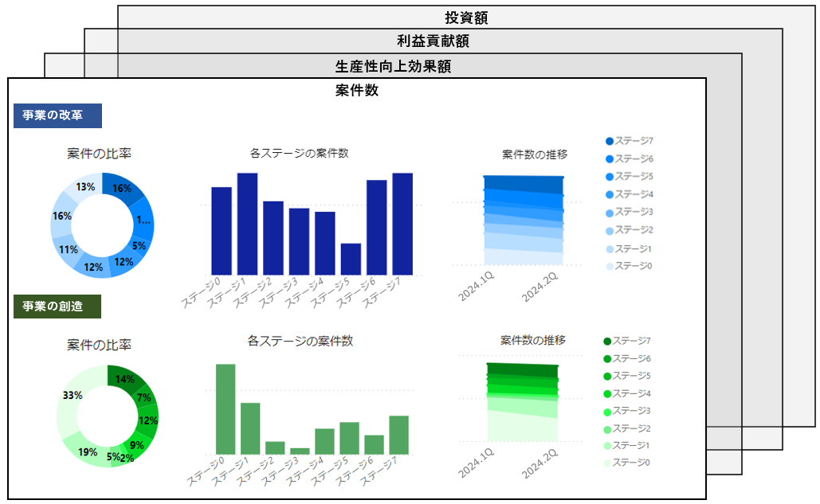
Task: Click ステージ3 in the green legend
Action: tap(627, 411)
